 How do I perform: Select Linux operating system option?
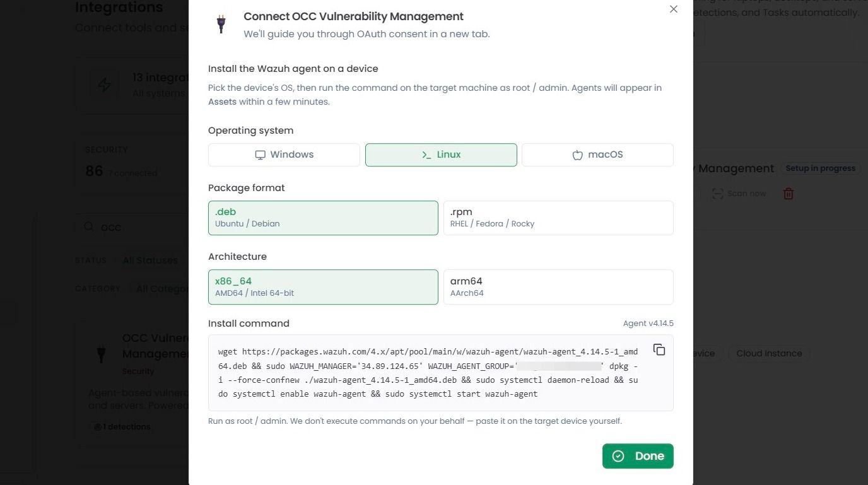click(x=441, y=155)
